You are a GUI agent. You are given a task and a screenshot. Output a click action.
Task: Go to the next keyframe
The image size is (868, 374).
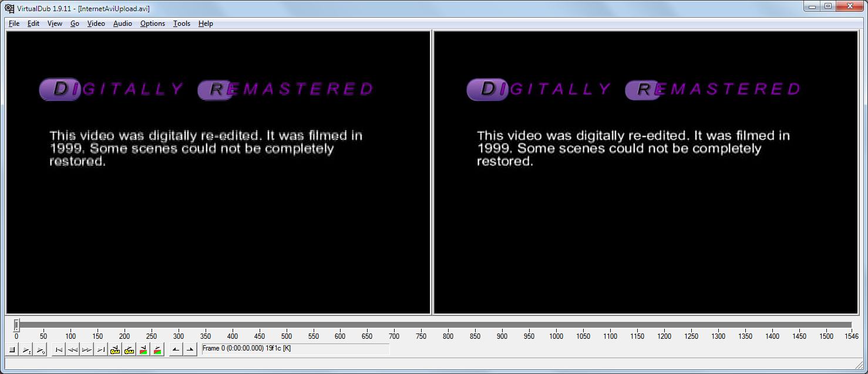129,349
